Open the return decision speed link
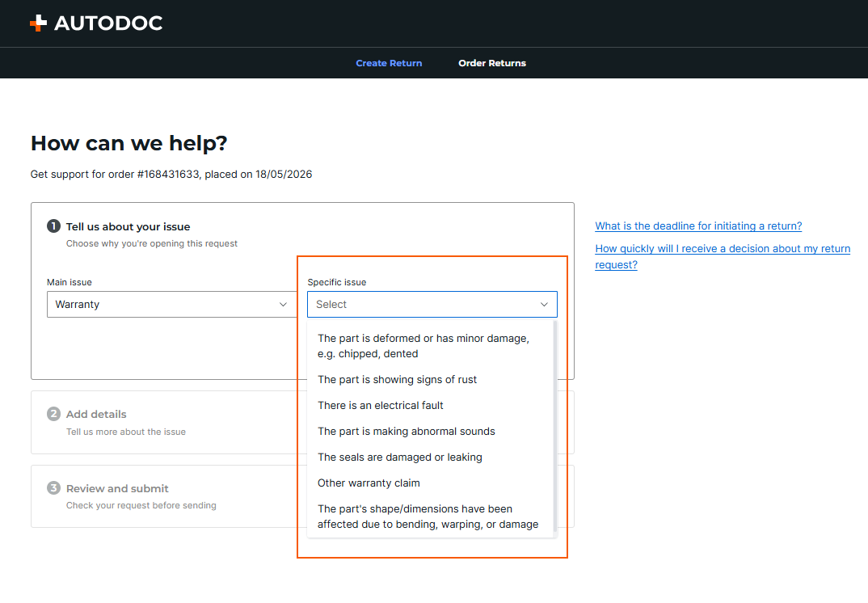Image resolution: width=868 pixels, height=603 pixels. click(x=723, y=256)
